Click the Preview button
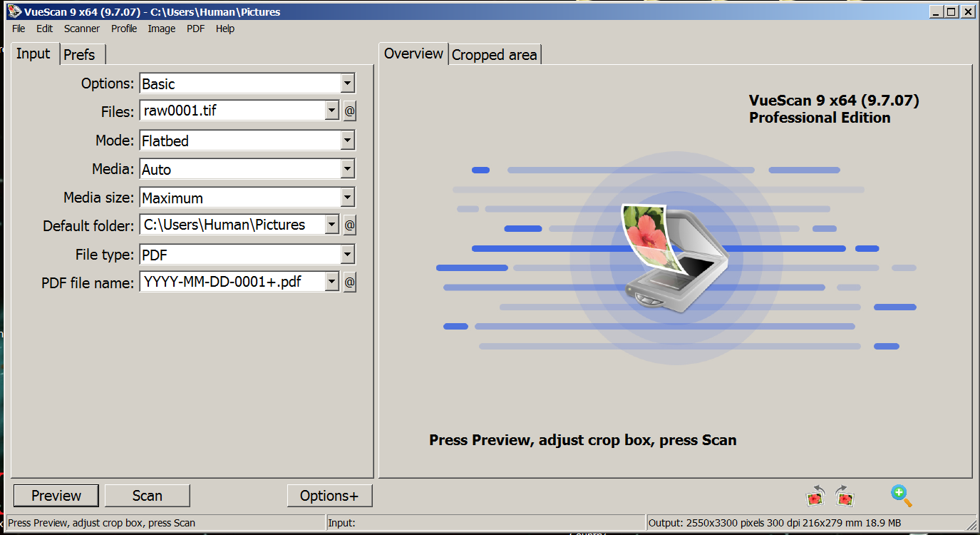The image size is (980, 535). pyautogui.click(x=56, y=496)
